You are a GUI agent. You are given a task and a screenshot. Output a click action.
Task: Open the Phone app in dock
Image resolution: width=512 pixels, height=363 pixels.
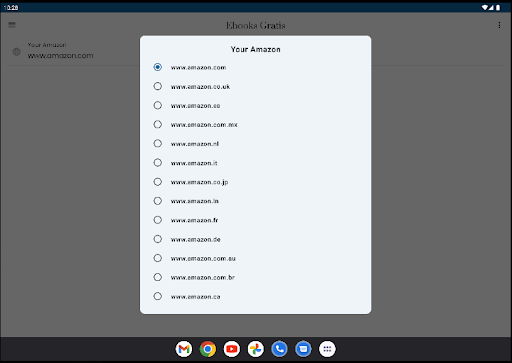pos(279,349)
